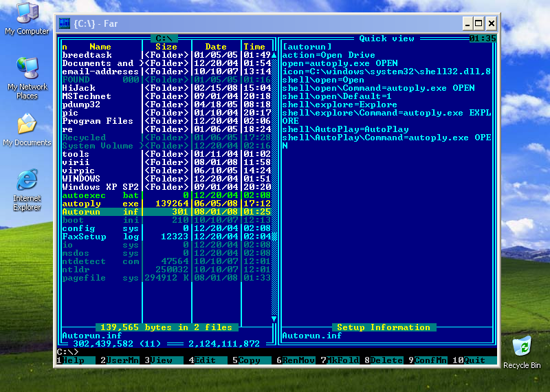Open My Network Places desktop icon

point(27,78)
